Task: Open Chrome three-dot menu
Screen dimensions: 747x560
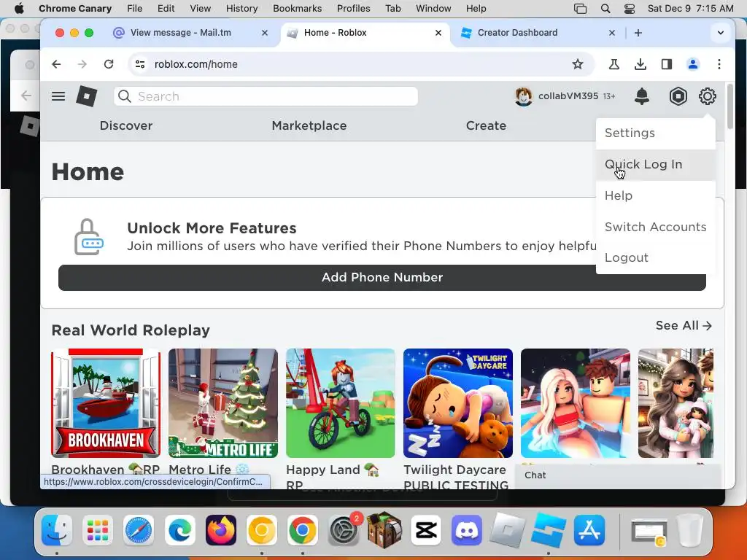Action: click(x=719, y=64)
